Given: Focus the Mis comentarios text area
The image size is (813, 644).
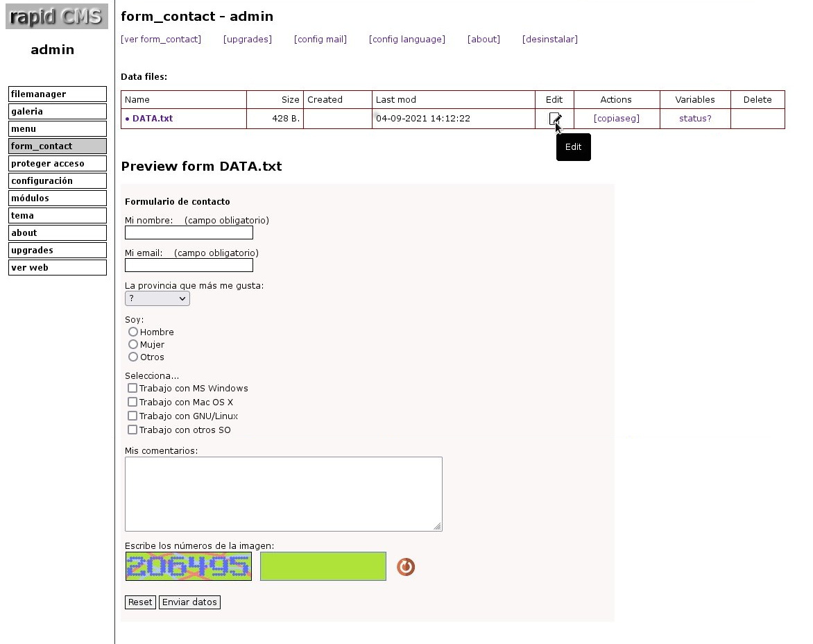Looking at the screenshot, I should 284,494.
